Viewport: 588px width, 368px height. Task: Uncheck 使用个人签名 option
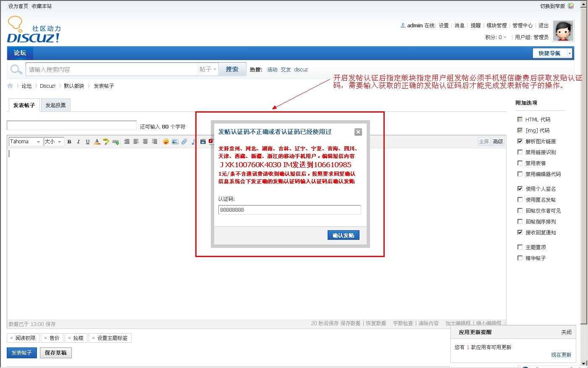[520, 189]
